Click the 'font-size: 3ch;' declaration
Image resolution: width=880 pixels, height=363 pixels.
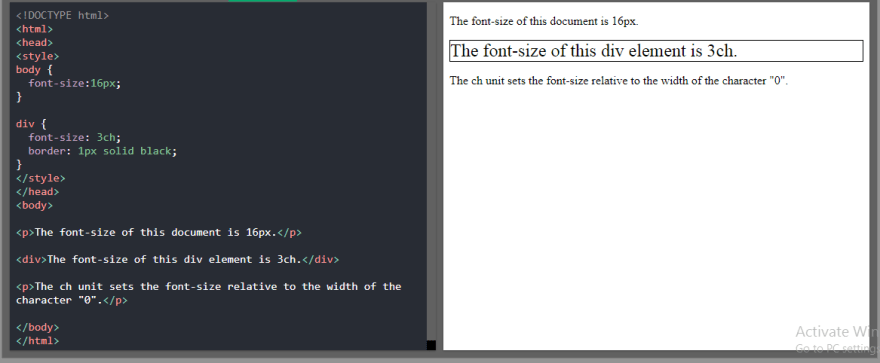tap(75, 137)
